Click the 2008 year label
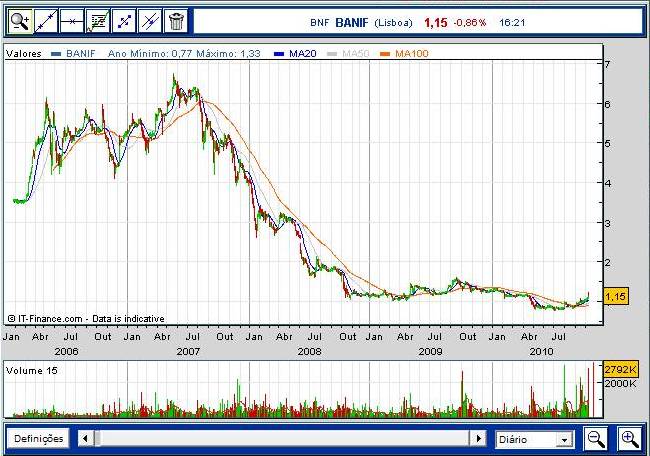This screenshot has width=650, height=456. (309, 352)
